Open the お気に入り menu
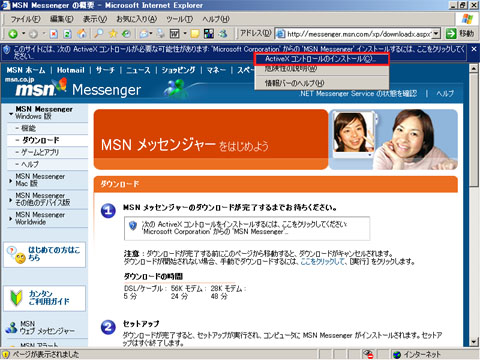The width and height of the screenshot is (480, 360). pos(136,19)
